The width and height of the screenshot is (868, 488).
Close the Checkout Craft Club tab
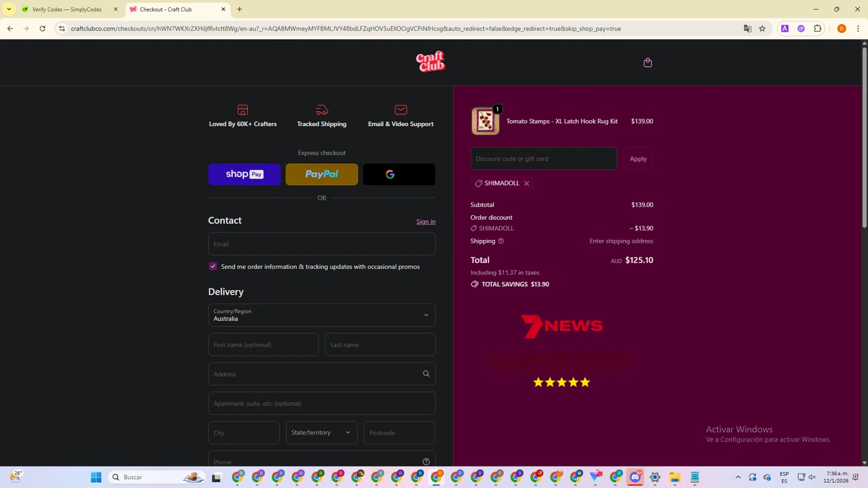(223, 9)
